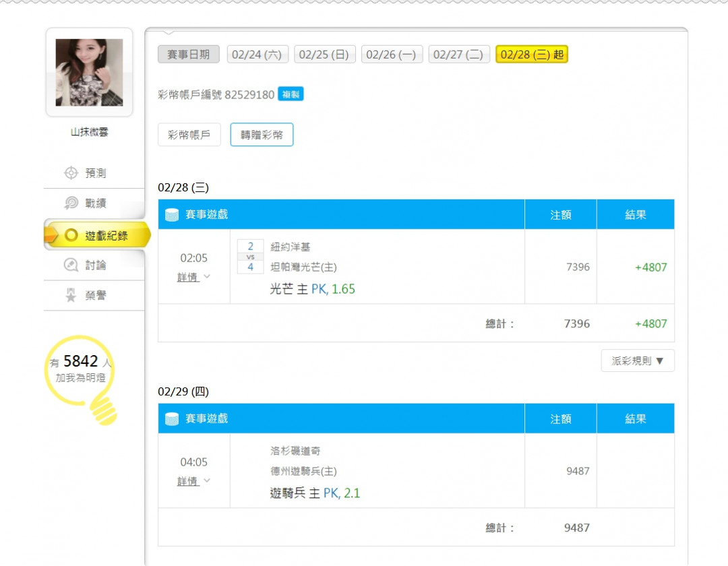Click coin stack icon in 02/28 table header

pos(172,215)
